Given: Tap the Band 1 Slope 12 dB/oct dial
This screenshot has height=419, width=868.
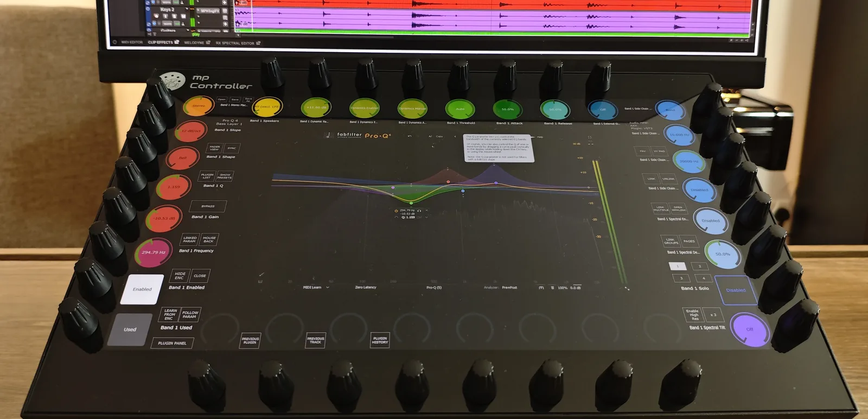Looking at the screenshot, I should pos(191,131).
